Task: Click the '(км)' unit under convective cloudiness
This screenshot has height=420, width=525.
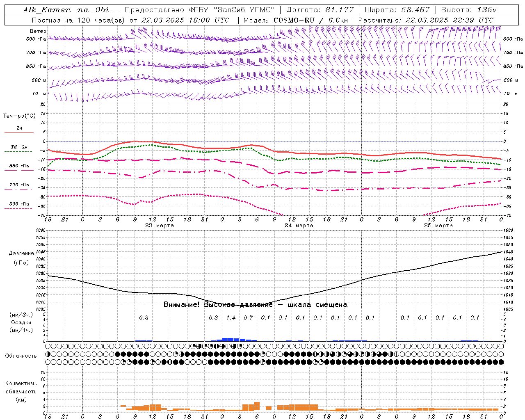Action: click(21, 399)
